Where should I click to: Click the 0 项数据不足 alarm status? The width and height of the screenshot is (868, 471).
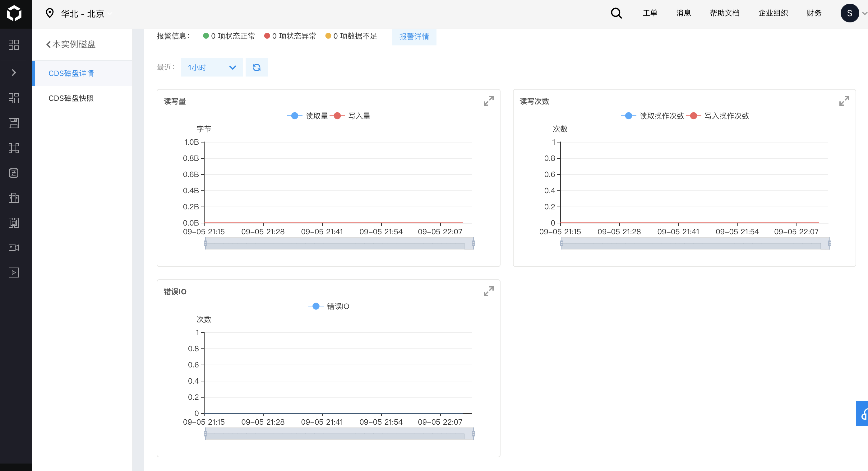coord(351,36)
